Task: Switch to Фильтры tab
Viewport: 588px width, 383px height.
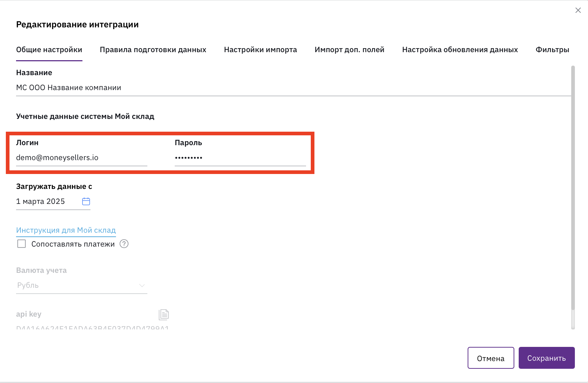Action: (x=552, y=50)
